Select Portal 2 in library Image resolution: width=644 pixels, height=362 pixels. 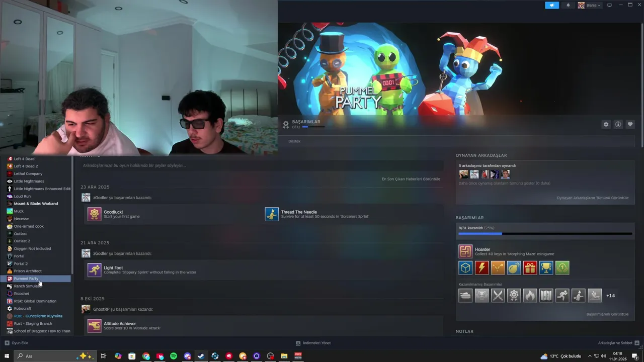point(21,263)
